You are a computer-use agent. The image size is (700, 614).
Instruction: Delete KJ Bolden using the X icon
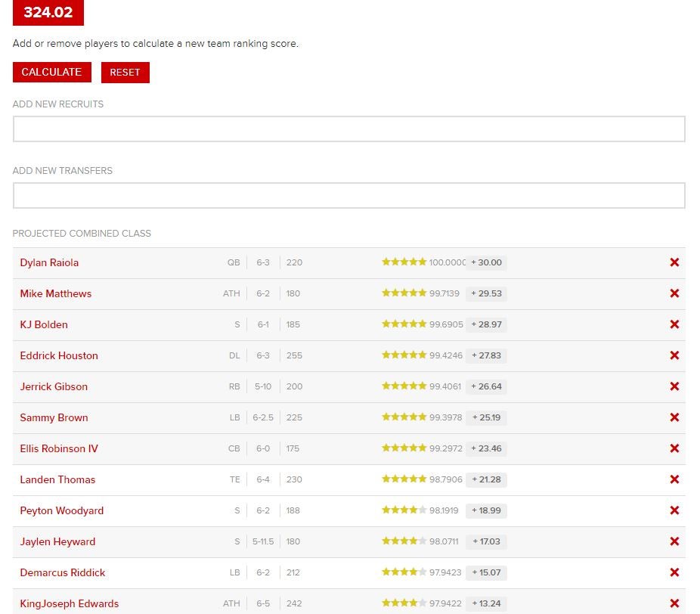(674, 324)
